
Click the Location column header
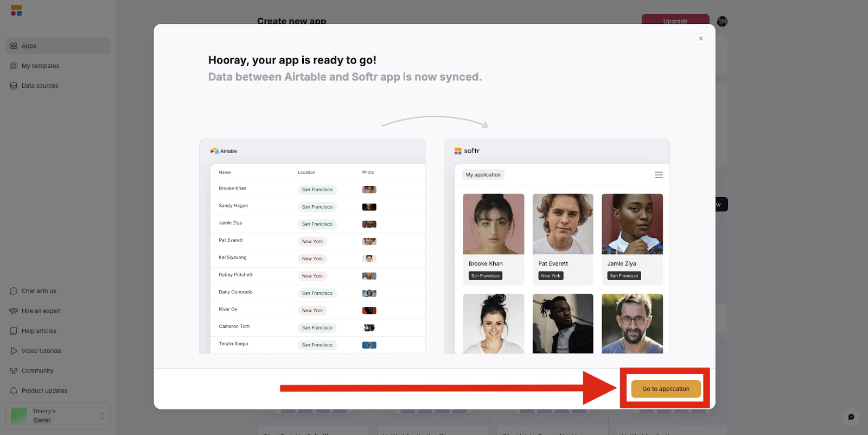(307, 173)
